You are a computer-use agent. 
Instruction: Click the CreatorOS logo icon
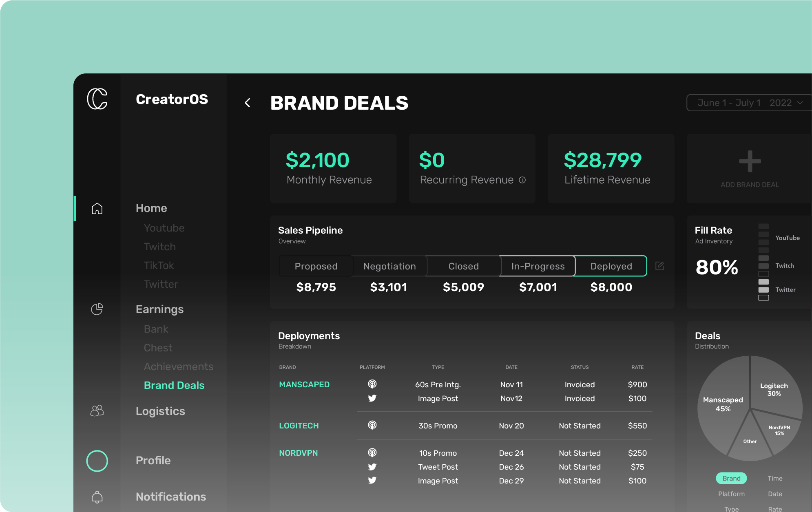97,99
